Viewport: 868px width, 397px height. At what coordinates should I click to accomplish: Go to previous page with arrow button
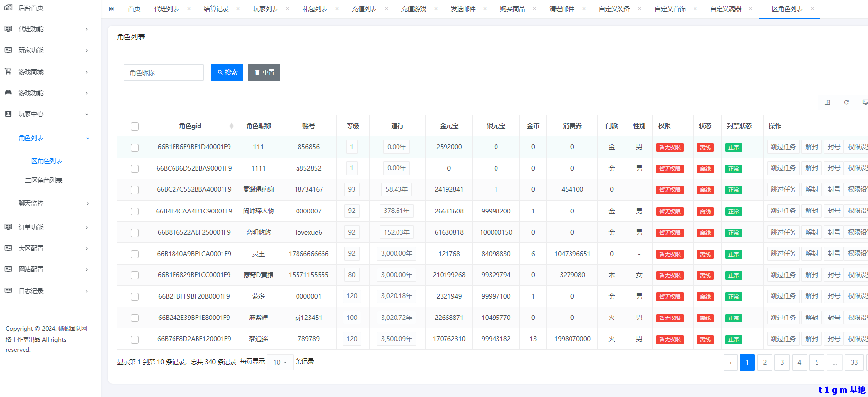[x=731, y=362]
